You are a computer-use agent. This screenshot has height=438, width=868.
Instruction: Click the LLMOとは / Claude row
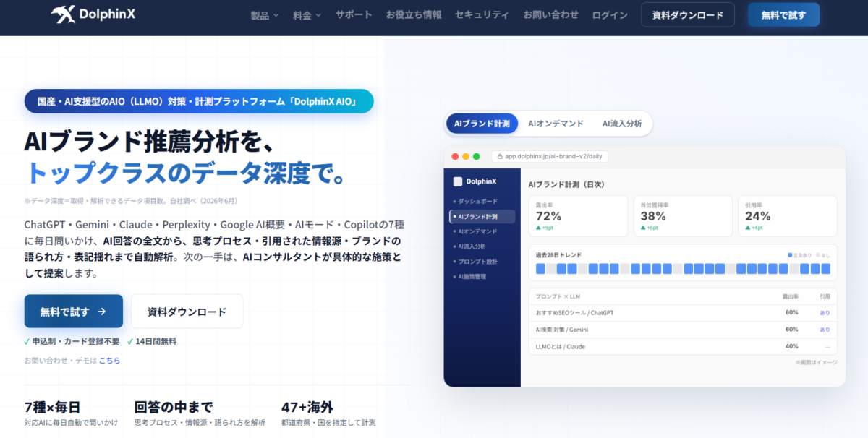pos(683,346)
